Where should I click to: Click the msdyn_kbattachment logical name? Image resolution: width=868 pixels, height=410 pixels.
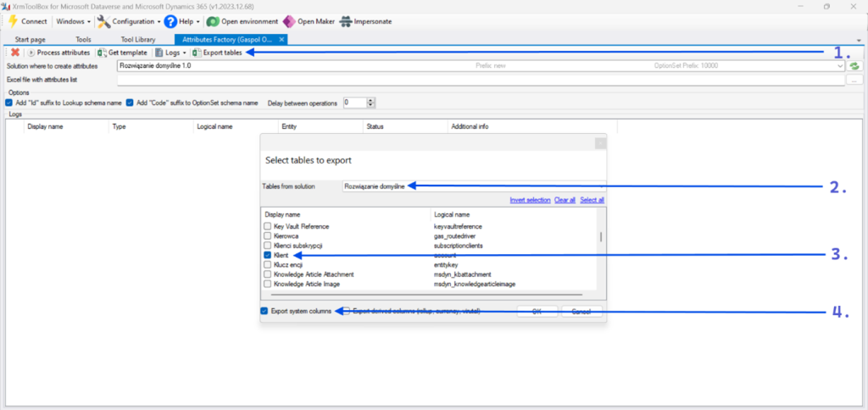463,274
